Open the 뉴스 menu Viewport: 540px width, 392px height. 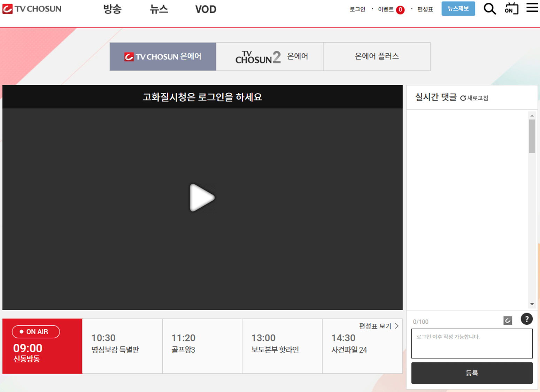[159, 9]
